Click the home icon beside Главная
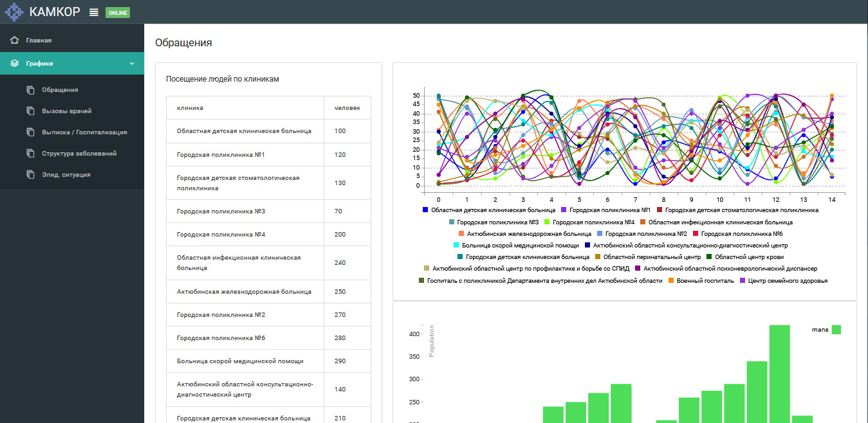 point(14,40)
